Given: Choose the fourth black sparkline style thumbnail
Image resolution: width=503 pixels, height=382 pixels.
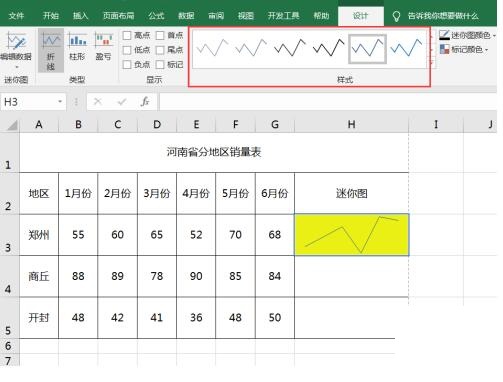Looking at the screenshot, I should 329,49.
